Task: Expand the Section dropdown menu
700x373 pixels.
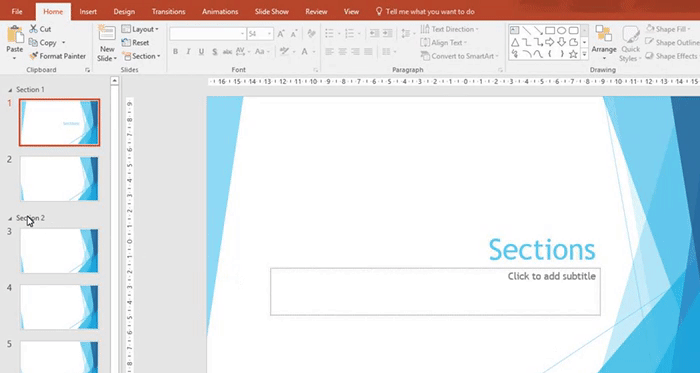Action: pos(141,56)
